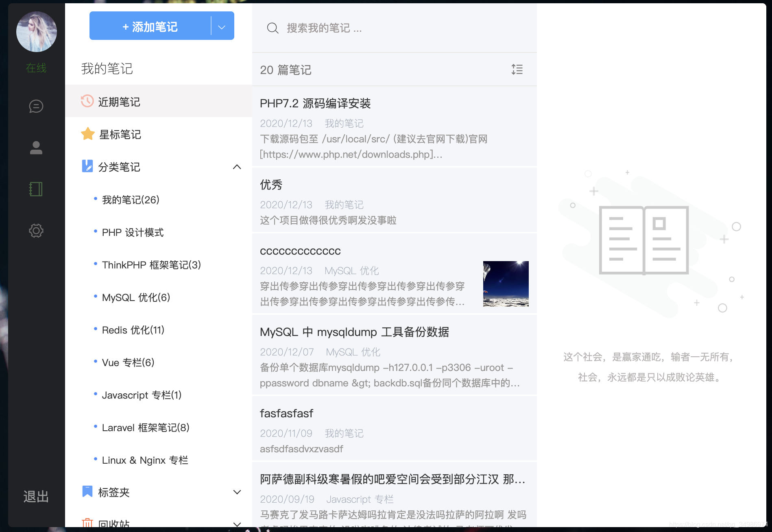Open category MySQL 优化(6)

(x=136, y=297)
